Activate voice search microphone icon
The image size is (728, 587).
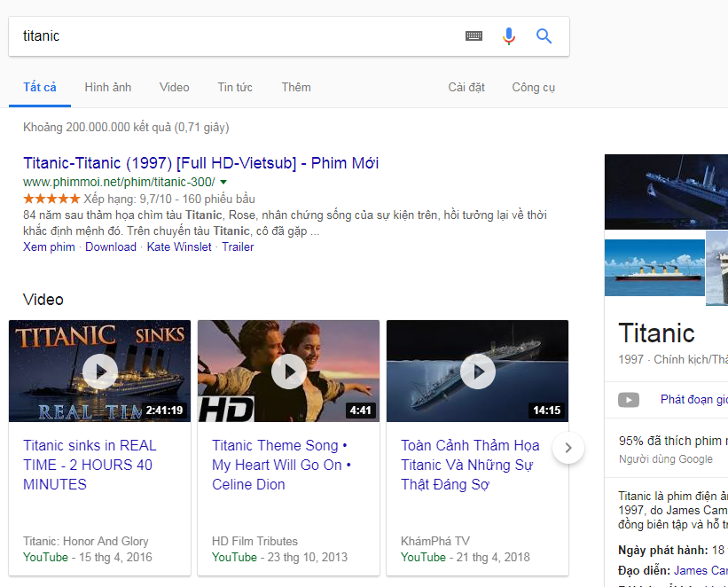tap(509, 36)
